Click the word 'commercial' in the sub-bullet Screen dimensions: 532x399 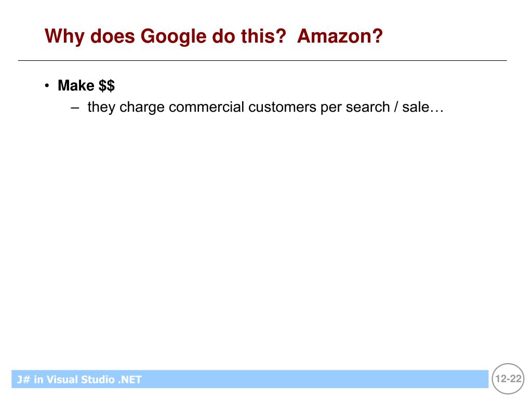[x=206, y=107]
